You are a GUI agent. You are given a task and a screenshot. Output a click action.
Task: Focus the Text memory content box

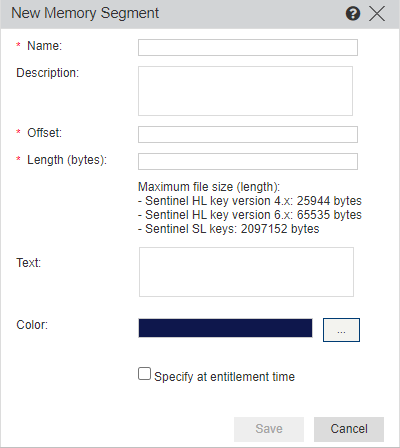tap(246, 272)
